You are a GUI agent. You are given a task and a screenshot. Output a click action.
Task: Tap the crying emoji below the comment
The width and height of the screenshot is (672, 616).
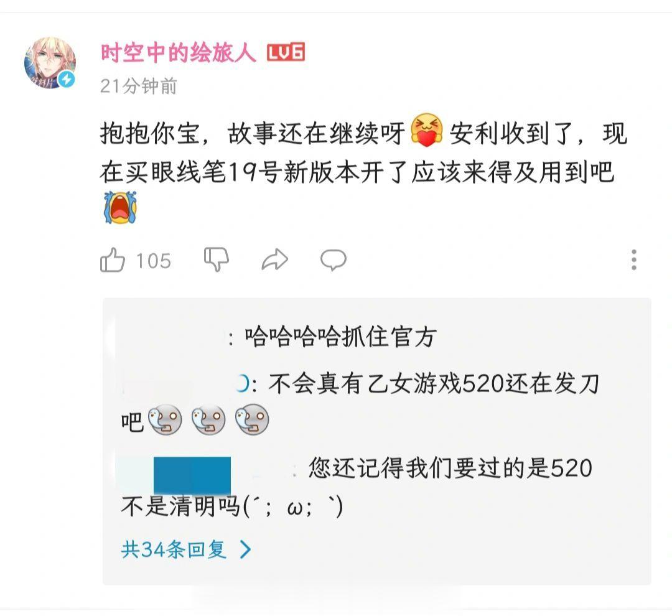tap(120, 207)
